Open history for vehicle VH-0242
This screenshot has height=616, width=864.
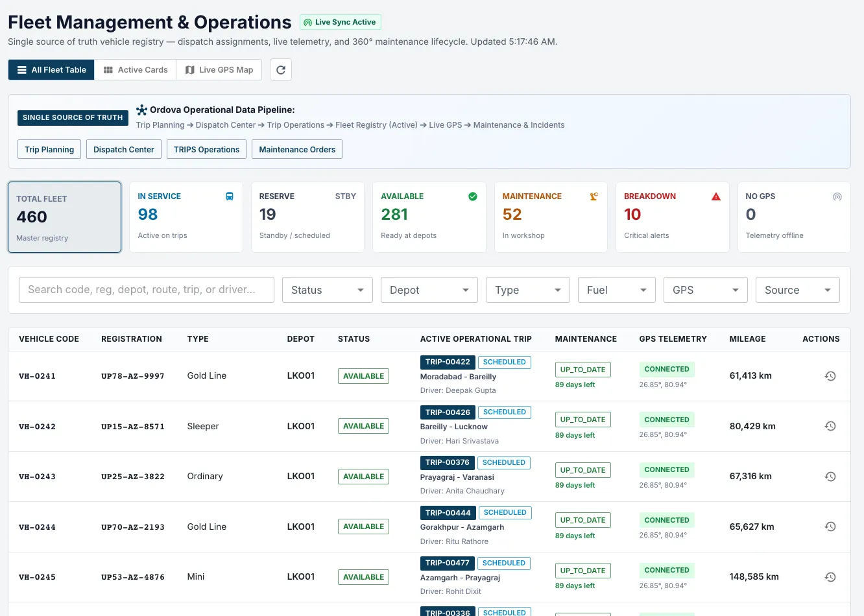pos(830,426)
